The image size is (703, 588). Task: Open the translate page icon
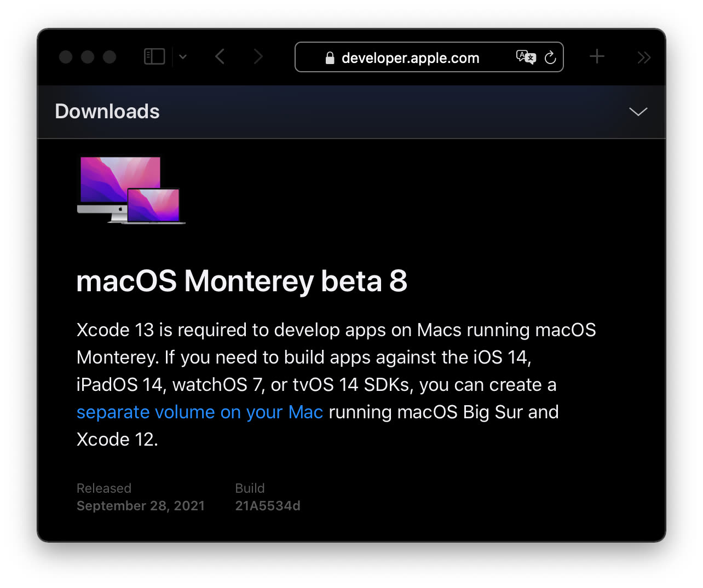(526, 57)
